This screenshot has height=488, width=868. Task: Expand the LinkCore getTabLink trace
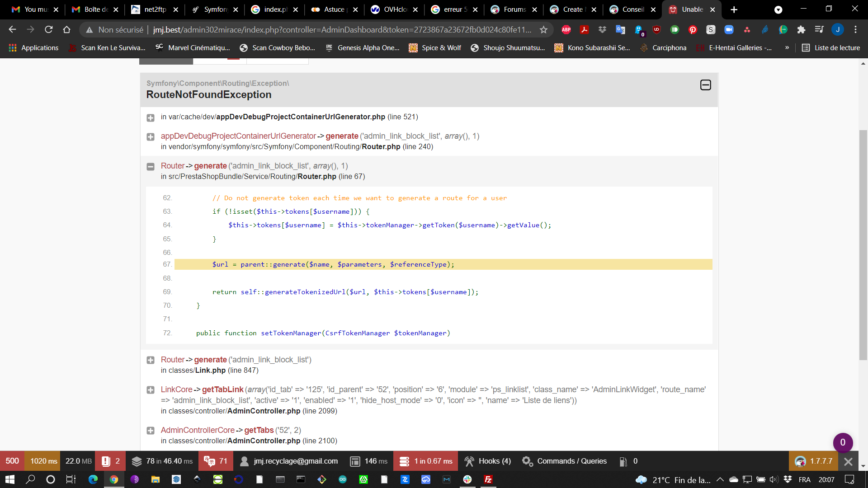pos(151,390)
